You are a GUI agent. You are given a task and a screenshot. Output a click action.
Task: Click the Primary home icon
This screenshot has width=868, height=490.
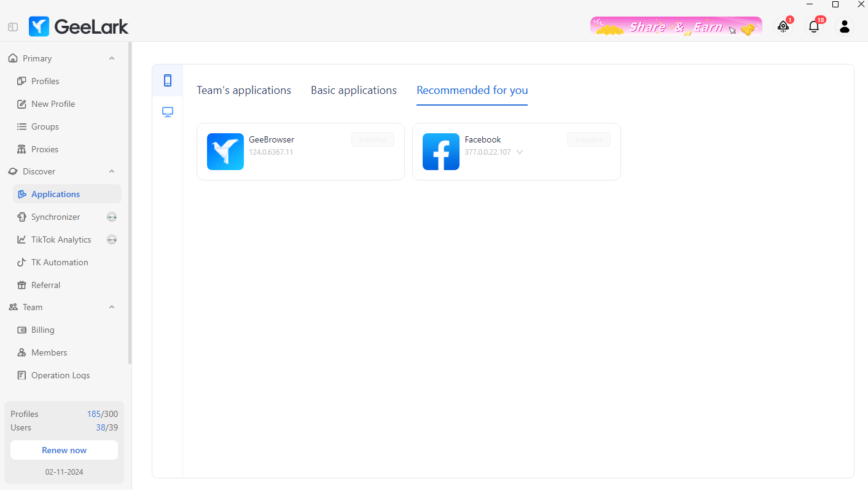13,58
